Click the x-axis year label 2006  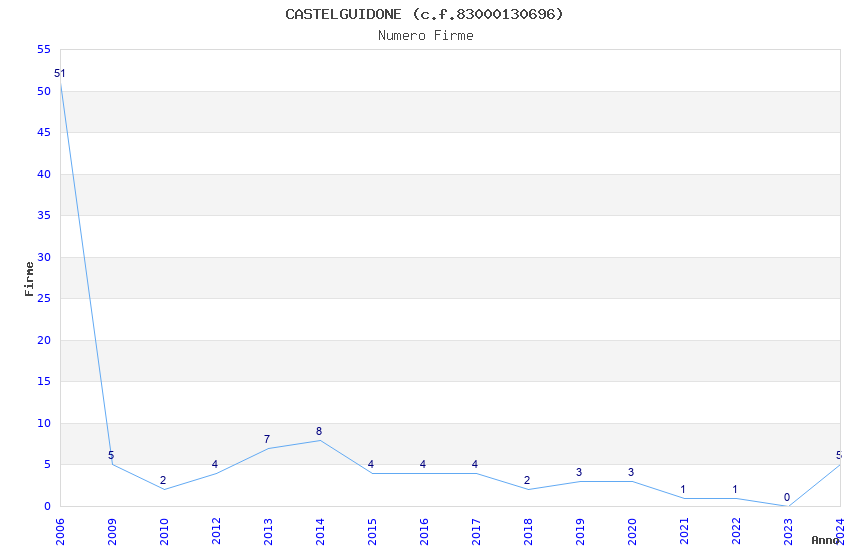tap(60, 532)
